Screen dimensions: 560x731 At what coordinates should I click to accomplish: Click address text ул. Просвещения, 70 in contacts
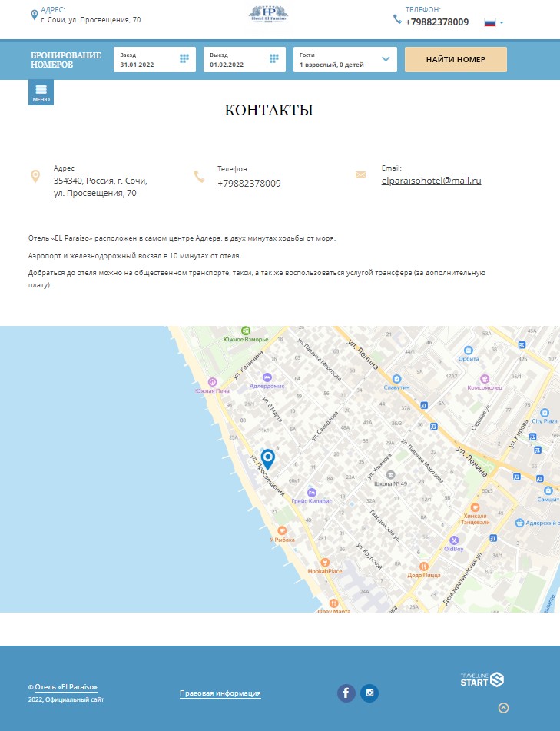coord(95,193)
